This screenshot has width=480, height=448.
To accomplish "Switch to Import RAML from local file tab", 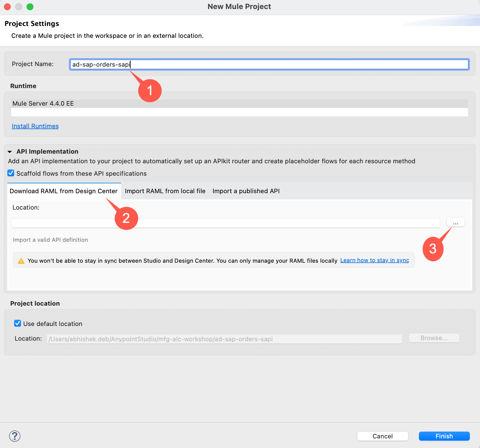I will (x=165, y=191).
